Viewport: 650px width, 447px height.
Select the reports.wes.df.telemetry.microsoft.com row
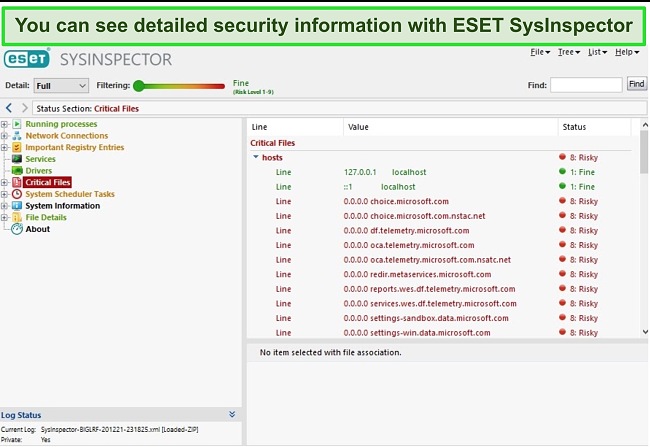pyautogui.click(x=439, y=289)
